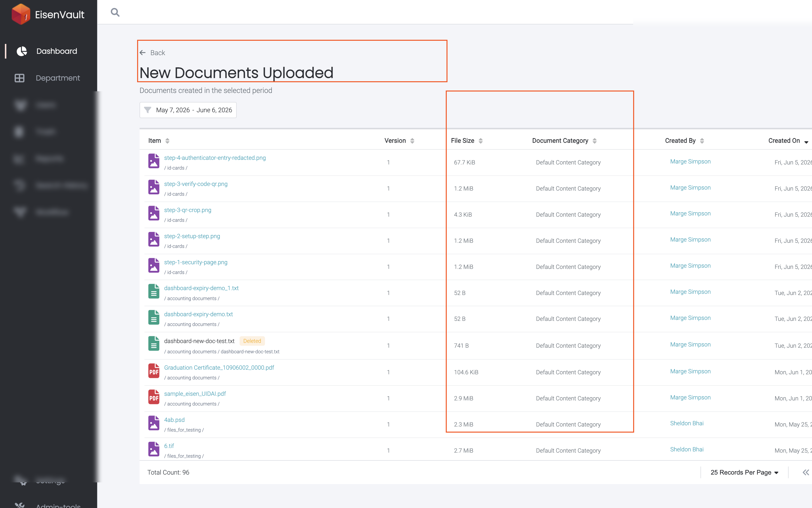This screenshot has width=812, height=508.
Task: Click image icon for 6.tif
Action: (154, 449)
